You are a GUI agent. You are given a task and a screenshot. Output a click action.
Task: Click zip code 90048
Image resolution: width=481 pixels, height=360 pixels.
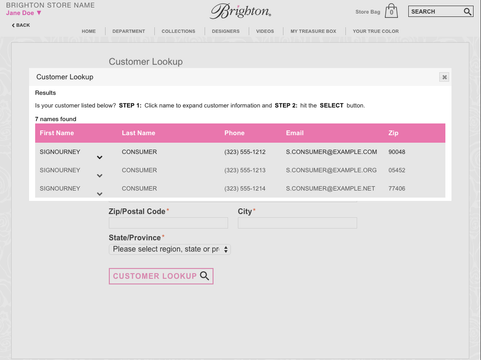[x=397, y=152]
